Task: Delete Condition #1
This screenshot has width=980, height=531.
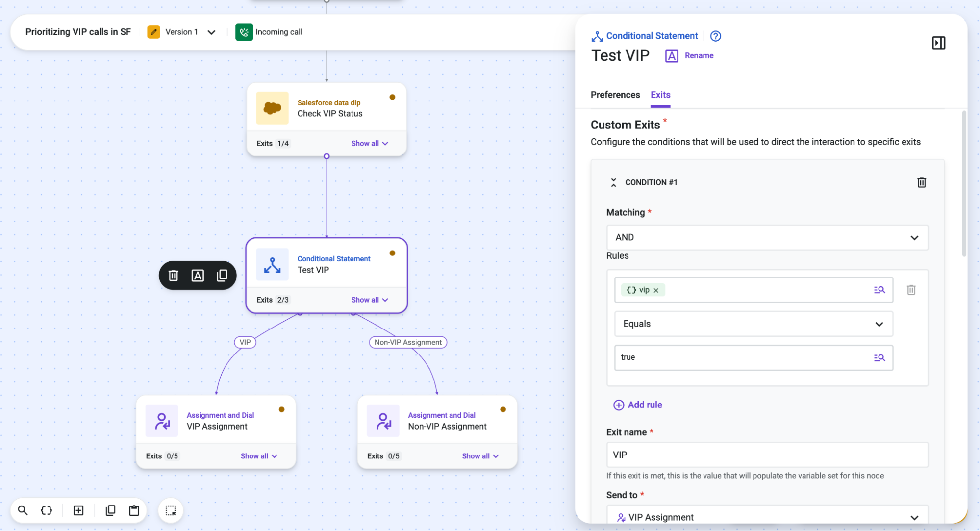Action: [x=921, y=182]
